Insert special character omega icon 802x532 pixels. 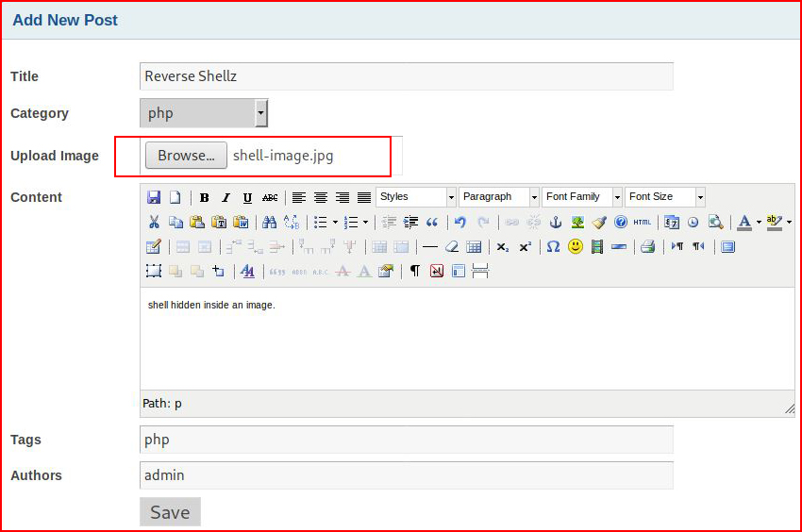(554, 246)
